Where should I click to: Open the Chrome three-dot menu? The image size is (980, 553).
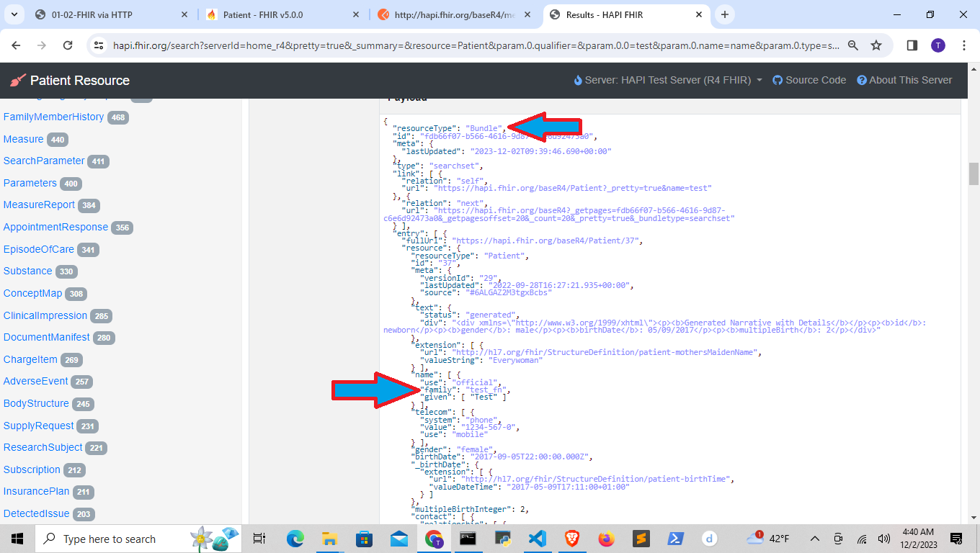point(964,45)
